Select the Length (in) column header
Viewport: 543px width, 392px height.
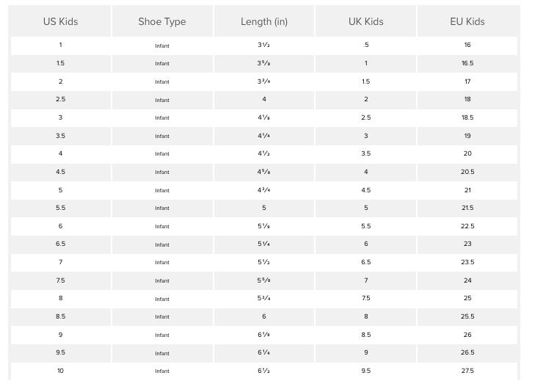[x=264, y=22]
